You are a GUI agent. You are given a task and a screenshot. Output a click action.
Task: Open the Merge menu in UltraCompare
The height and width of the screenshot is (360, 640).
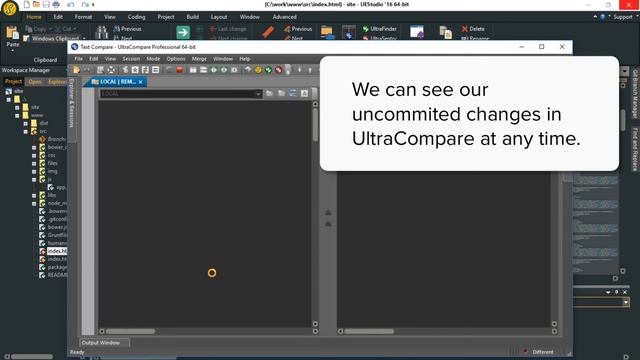[199, 59]
